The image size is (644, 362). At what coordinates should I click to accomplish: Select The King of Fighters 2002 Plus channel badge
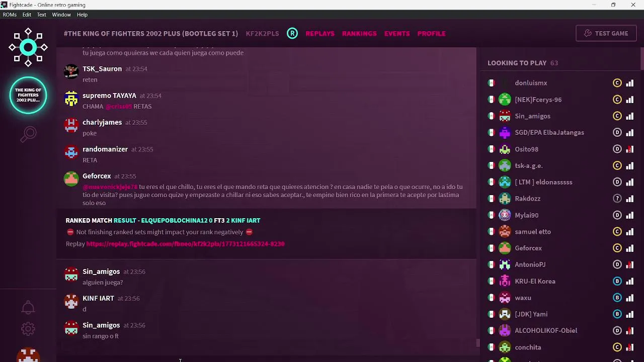pos(28,95)
